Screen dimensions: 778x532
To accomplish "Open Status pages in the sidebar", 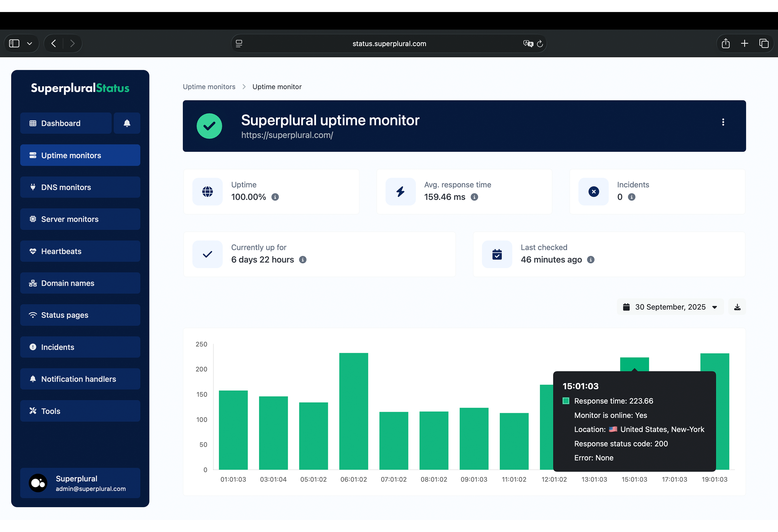I will (80, 315).
